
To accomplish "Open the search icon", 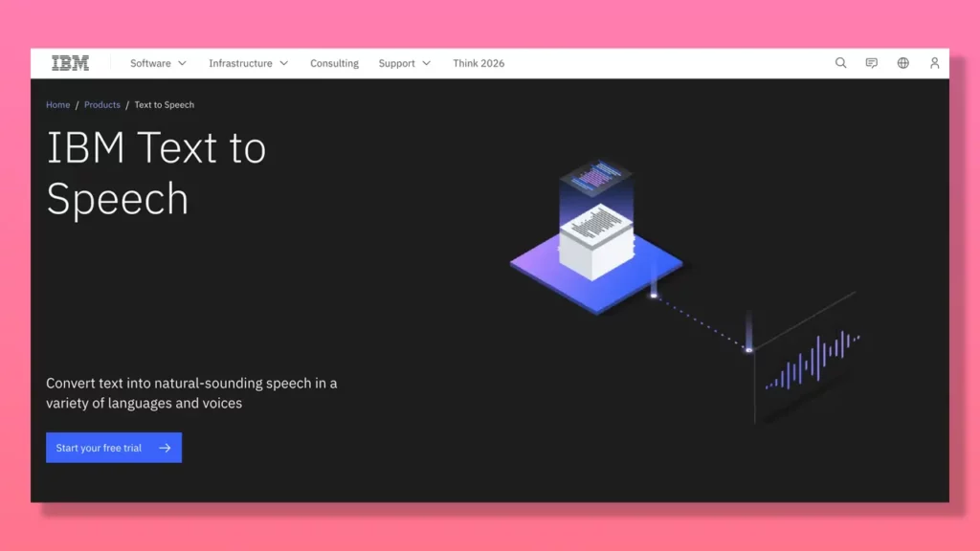I will click(840, 63).
